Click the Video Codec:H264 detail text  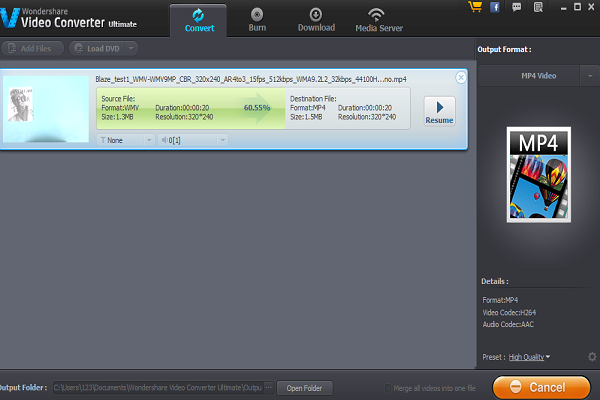[509, 312]
